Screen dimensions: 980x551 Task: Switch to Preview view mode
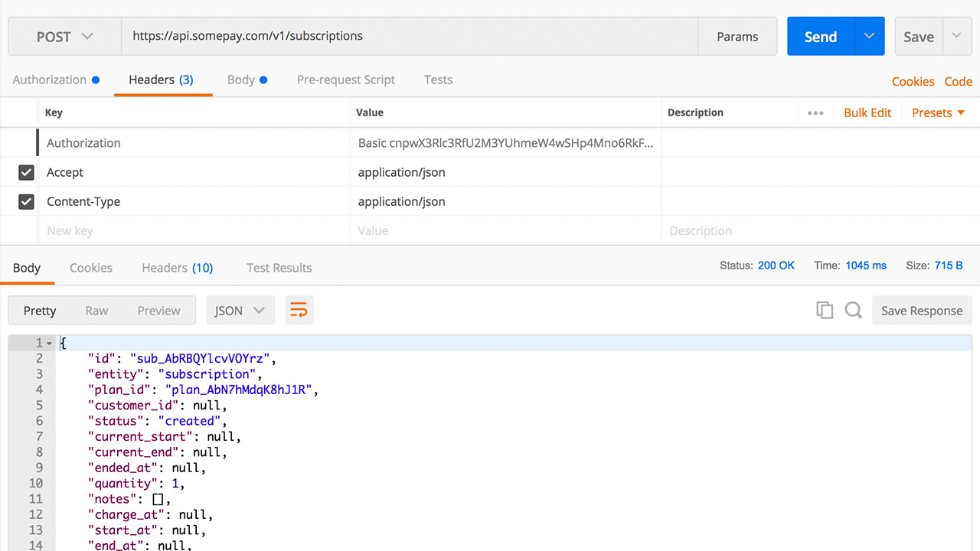point(158,310)
